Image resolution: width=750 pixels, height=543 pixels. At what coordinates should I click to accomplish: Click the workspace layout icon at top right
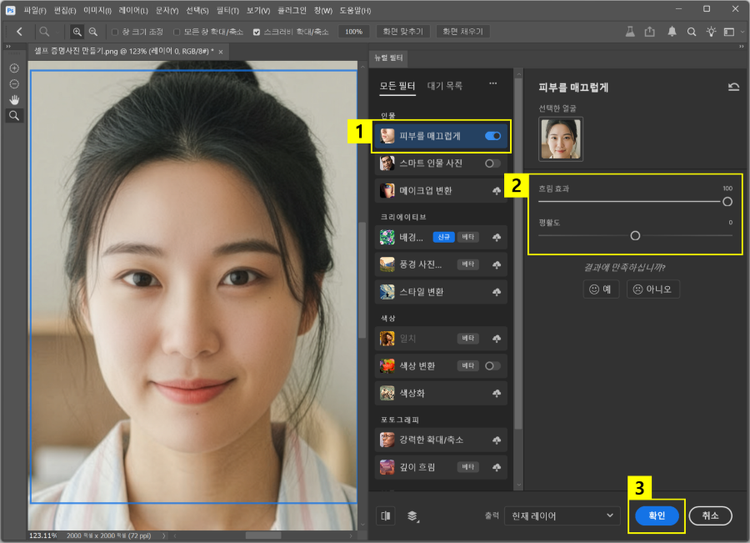pos(729,32)
